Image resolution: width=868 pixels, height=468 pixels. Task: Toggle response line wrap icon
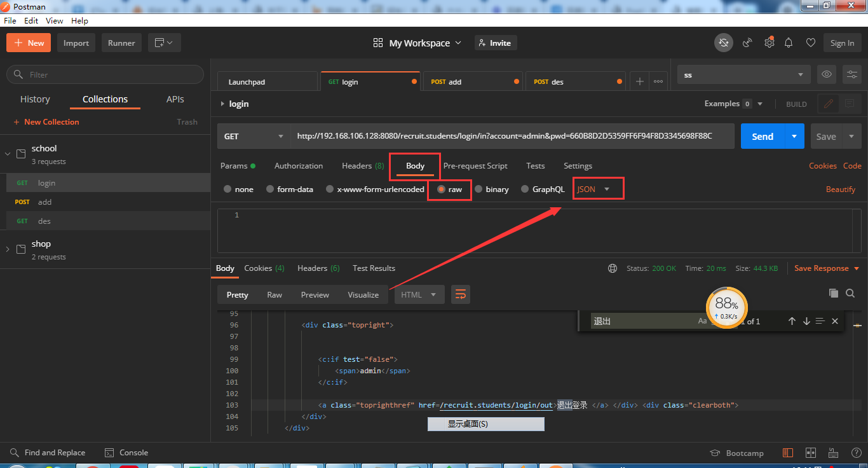point(461,294)
